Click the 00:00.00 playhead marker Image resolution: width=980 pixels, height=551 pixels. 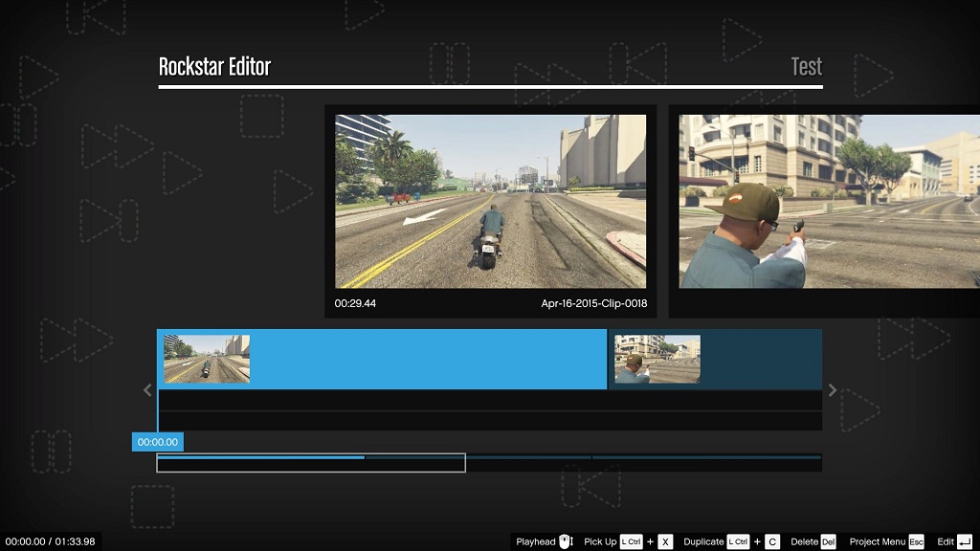158,441
